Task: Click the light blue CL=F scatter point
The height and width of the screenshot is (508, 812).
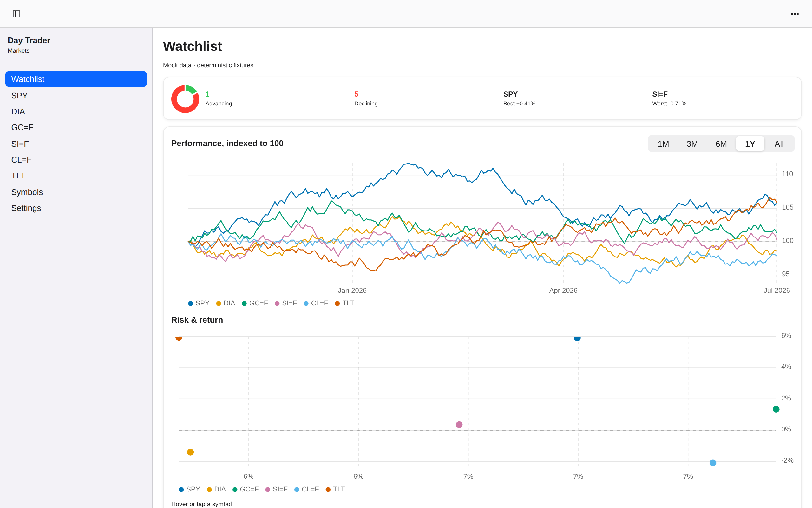Action: 713,463
